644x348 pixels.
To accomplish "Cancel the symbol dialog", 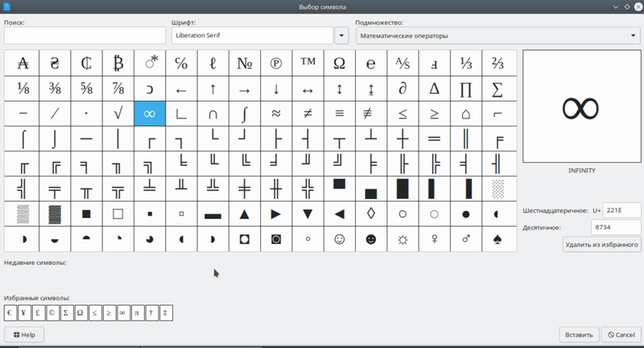I will (x=621, y=335).
